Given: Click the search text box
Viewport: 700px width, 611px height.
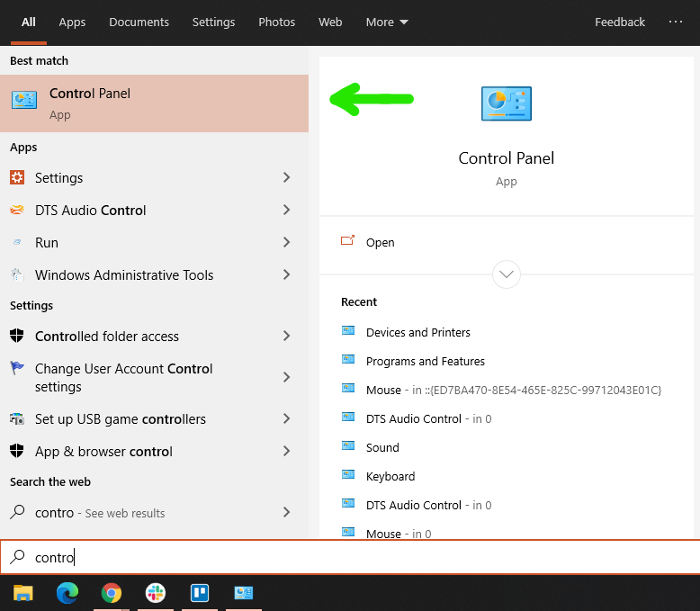Looking at the screenshot, I should (360, 558).
